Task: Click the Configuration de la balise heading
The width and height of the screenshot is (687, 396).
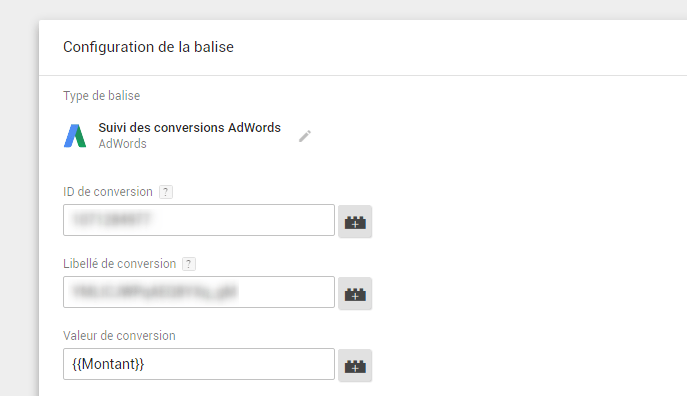Action: [149, 47]
